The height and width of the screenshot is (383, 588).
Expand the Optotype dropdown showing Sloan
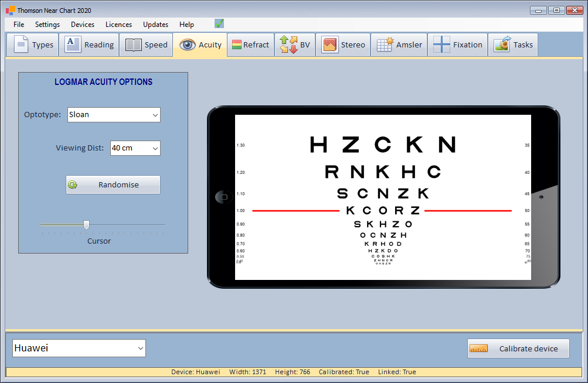[x=114, y=115]
